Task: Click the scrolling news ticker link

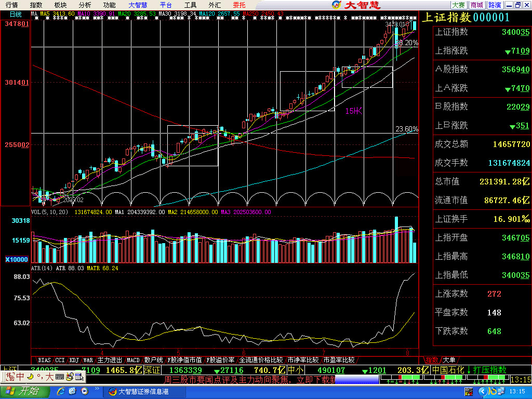Action: 249,379
